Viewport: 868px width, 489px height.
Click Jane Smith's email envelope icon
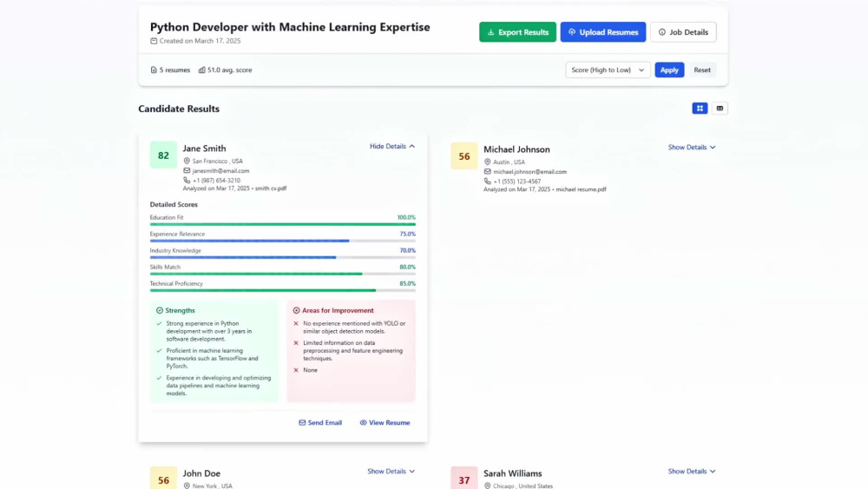point(187,170)
